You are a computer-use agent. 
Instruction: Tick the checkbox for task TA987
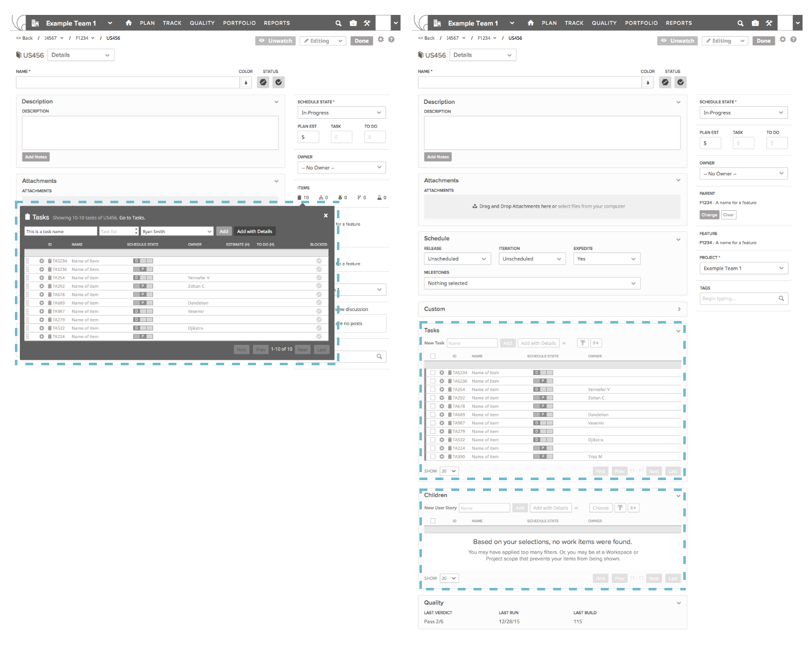(x=433, y=423)
